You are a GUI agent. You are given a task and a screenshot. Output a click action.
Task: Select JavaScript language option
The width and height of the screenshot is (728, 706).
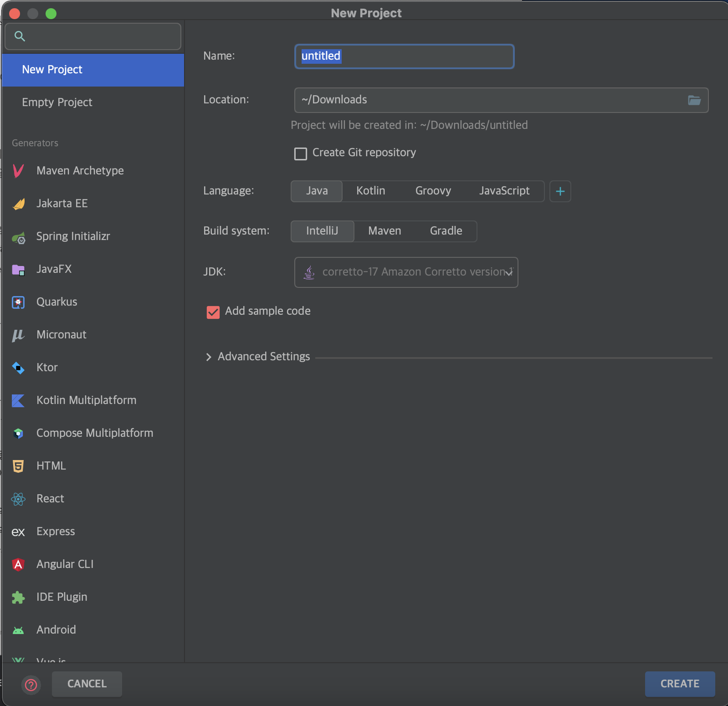point(504,191)
